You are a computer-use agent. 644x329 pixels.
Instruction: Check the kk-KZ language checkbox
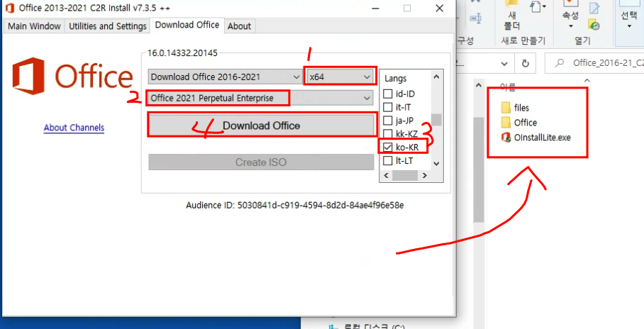387,133
